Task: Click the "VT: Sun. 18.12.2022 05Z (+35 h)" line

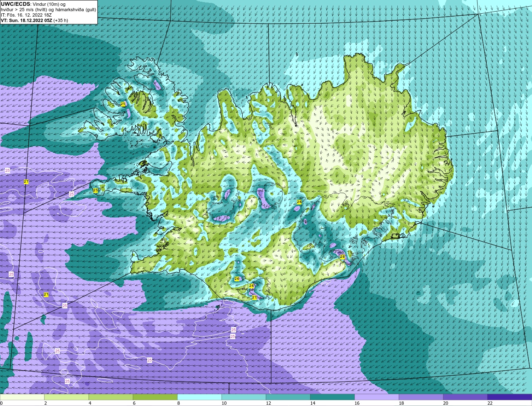Action: 34,20
